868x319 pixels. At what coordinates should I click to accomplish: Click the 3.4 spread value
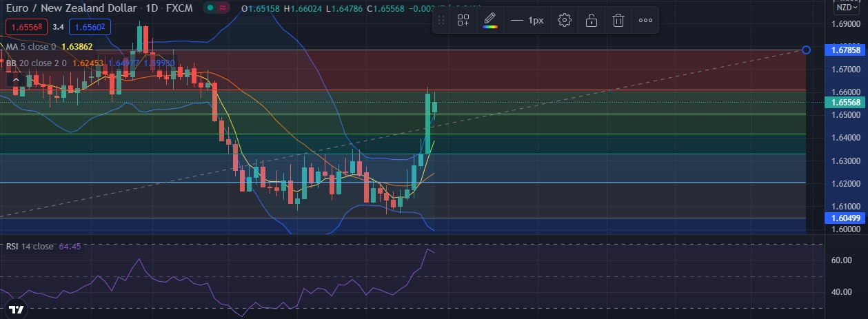pos(58,28)
